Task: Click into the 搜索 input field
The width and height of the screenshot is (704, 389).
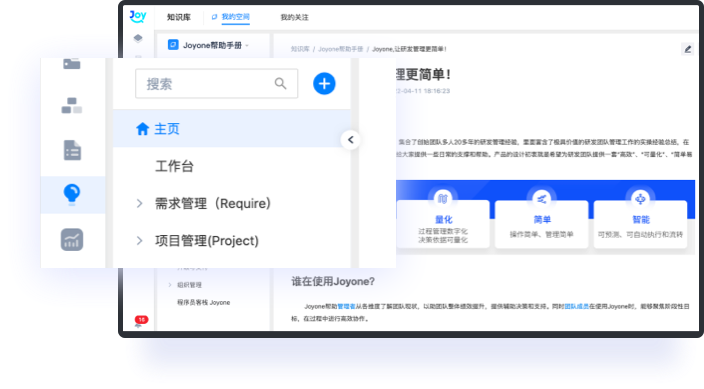Action: [x=216, y=84]
